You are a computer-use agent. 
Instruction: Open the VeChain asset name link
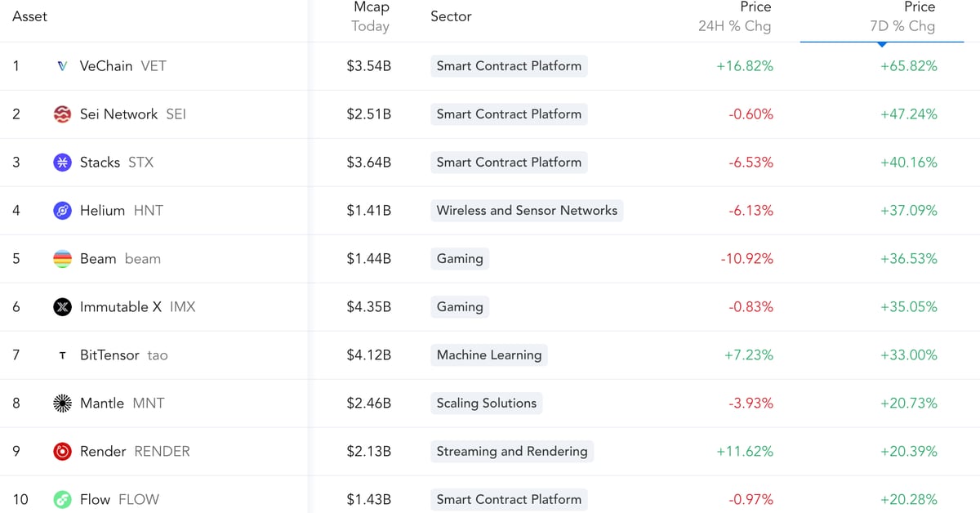tap(106, 66)
